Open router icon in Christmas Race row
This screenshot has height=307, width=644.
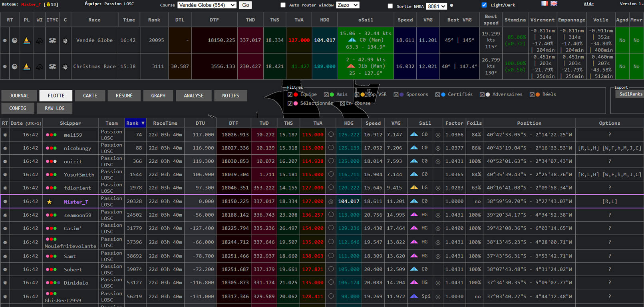coord(5,67)
